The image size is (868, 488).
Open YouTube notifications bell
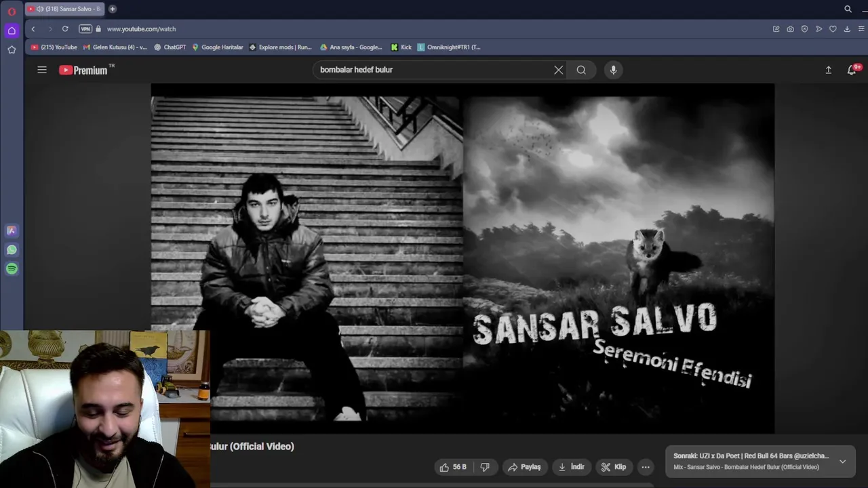pyautogui.click(x=852, y=70)
